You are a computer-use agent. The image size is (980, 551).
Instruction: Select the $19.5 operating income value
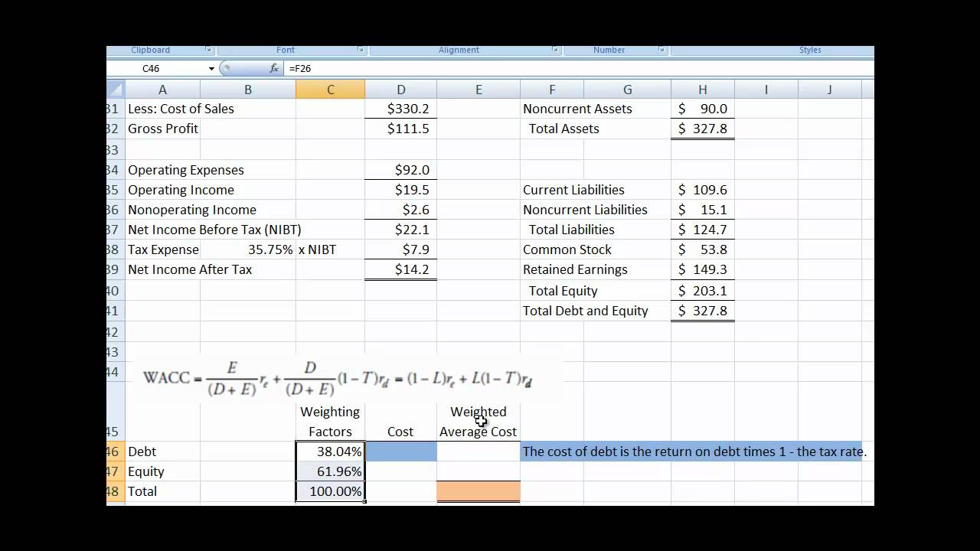click(x=400, y=190)
